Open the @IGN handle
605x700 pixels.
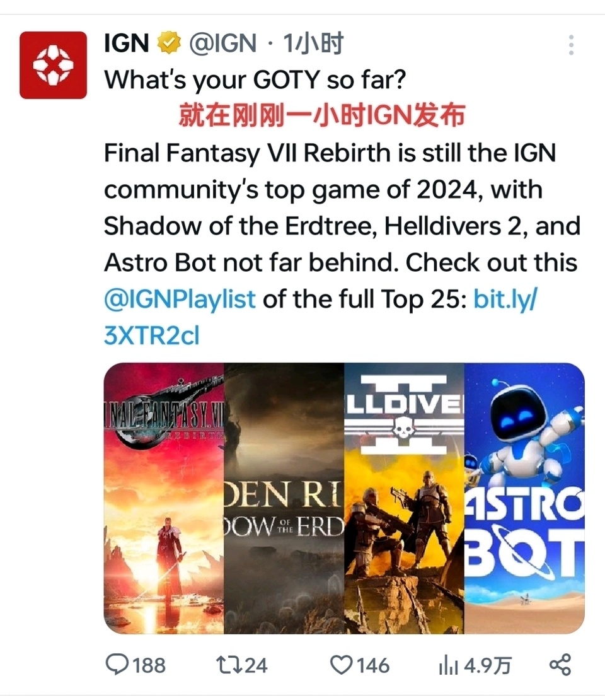(222, 44)
